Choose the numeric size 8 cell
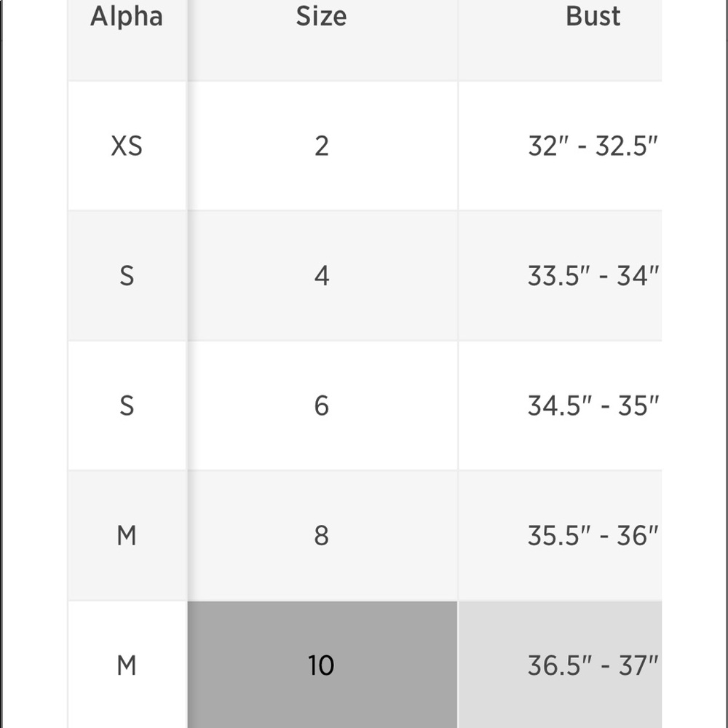 pos(322,536)
